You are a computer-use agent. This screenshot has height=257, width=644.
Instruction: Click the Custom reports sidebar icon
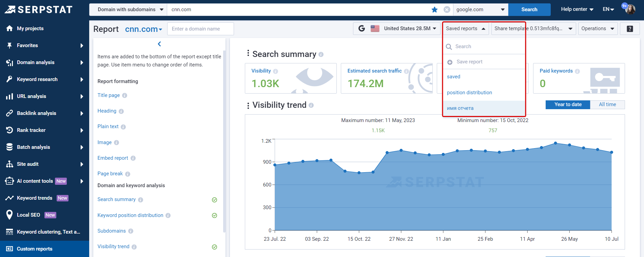[x=9, y=249]
